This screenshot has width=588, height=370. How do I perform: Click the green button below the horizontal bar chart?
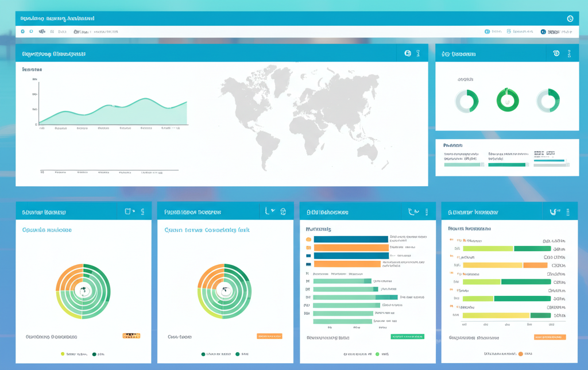point(407,337)
